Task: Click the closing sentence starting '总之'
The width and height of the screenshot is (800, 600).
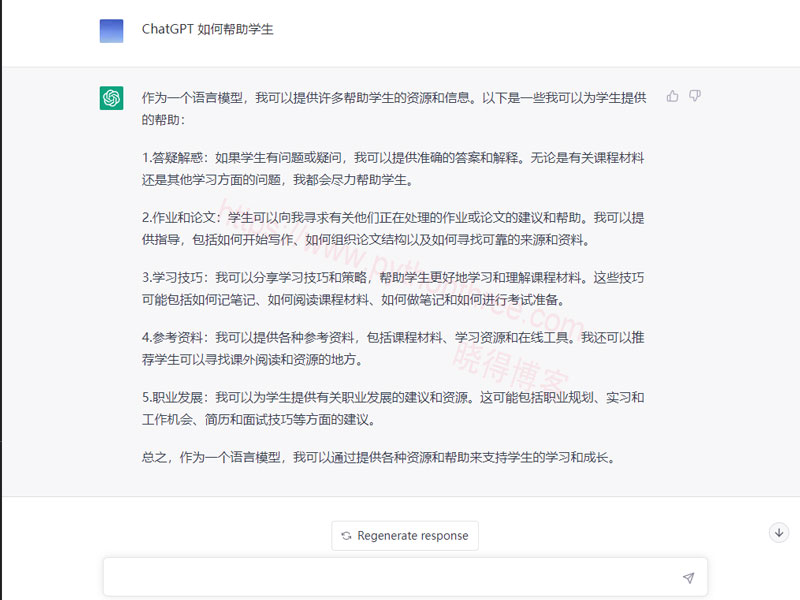Action: [379, 457]
